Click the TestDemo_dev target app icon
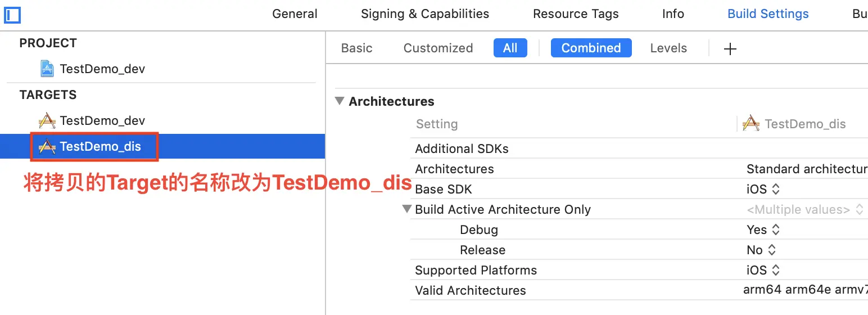This screenshot has height=315, width=868. click(x=47, y=120)
